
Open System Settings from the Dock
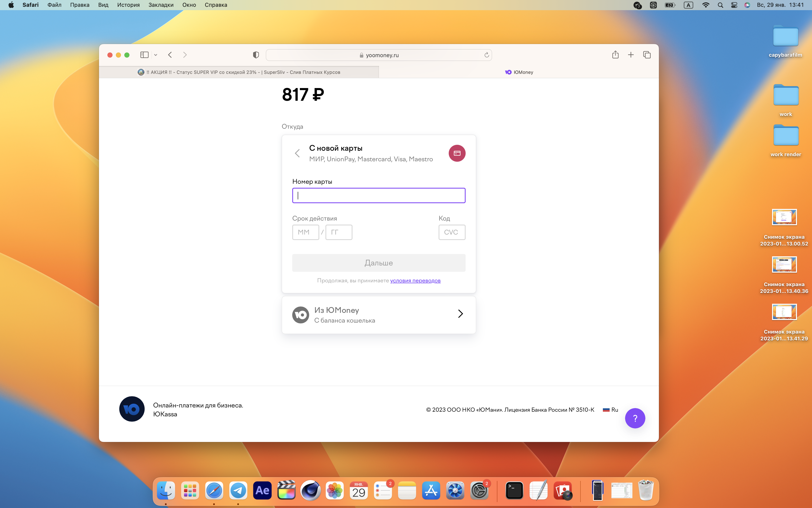480,491
